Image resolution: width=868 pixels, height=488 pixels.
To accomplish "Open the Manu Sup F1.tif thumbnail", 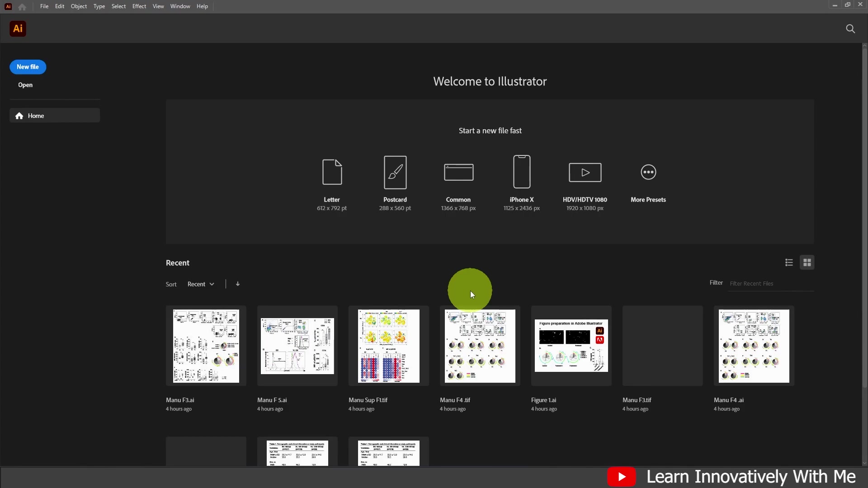I will click(389, 346).
